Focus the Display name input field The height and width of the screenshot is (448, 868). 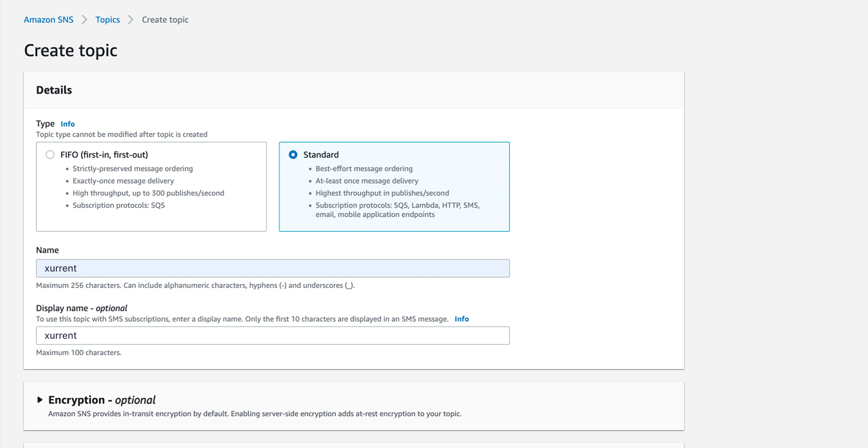pyautogui.click(x=272, y=336)
